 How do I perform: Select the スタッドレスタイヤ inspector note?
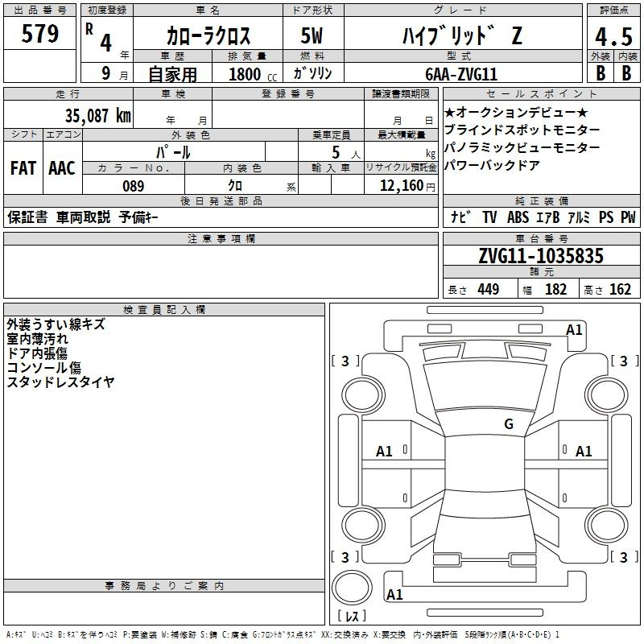(61, 382)
